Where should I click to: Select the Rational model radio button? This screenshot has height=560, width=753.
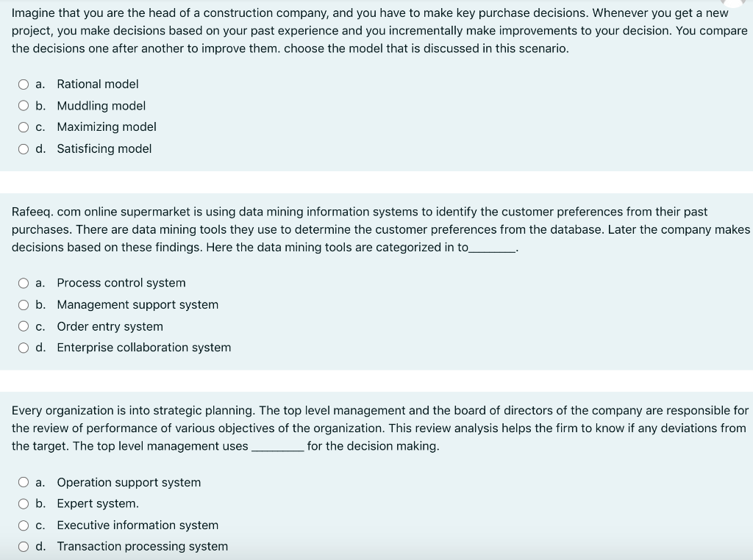tap(24, 85)
